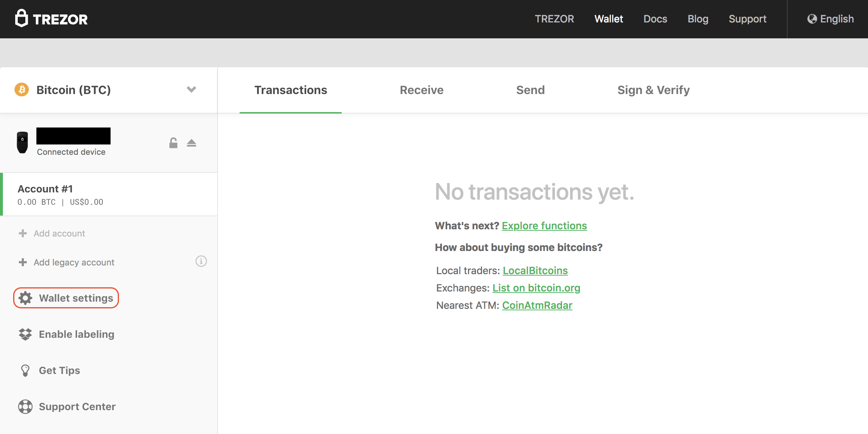Click the TREZOR lock logo
This screenshot has width=868, height=434.
point(21,18)
